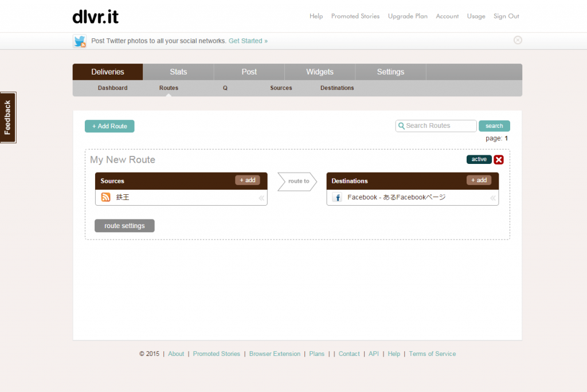Open the Contact footer link

coord(349,354)
